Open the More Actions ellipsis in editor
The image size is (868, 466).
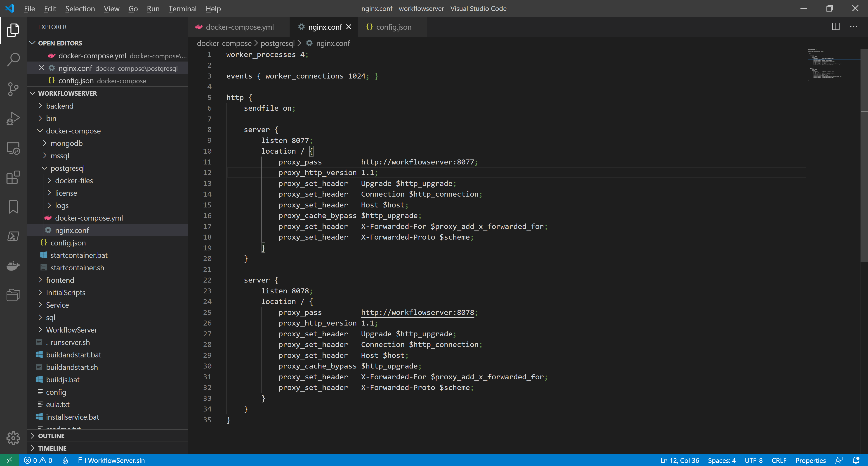854,27
